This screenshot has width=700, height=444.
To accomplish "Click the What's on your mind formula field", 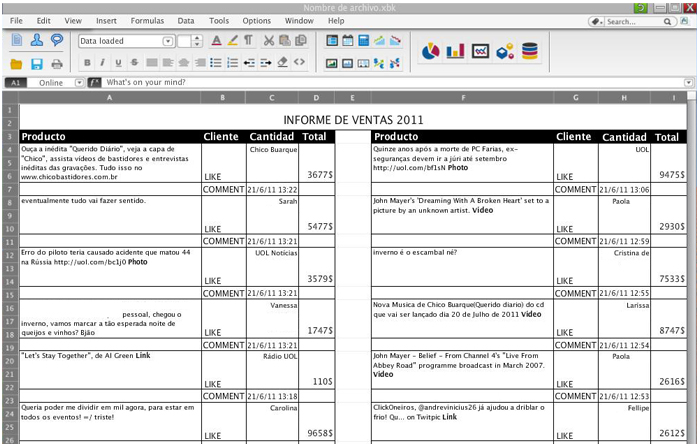I will 393,83.
